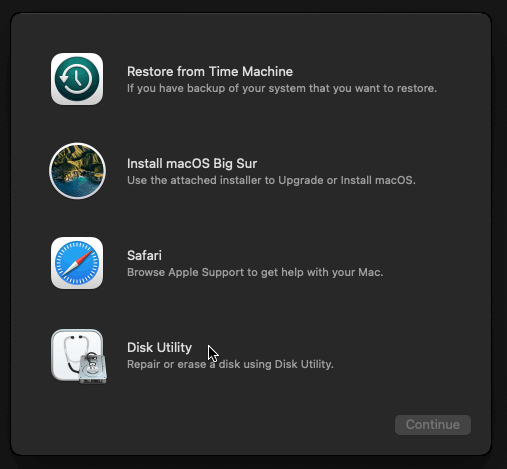
Task: Choose the Safari option title
Action: tap(144, 256)
